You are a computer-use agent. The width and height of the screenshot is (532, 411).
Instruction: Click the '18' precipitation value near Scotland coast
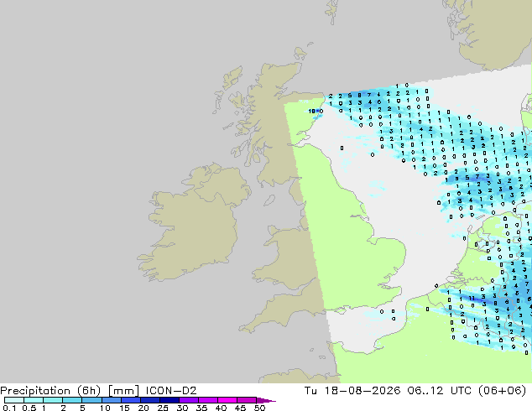[x=312, y=111]
